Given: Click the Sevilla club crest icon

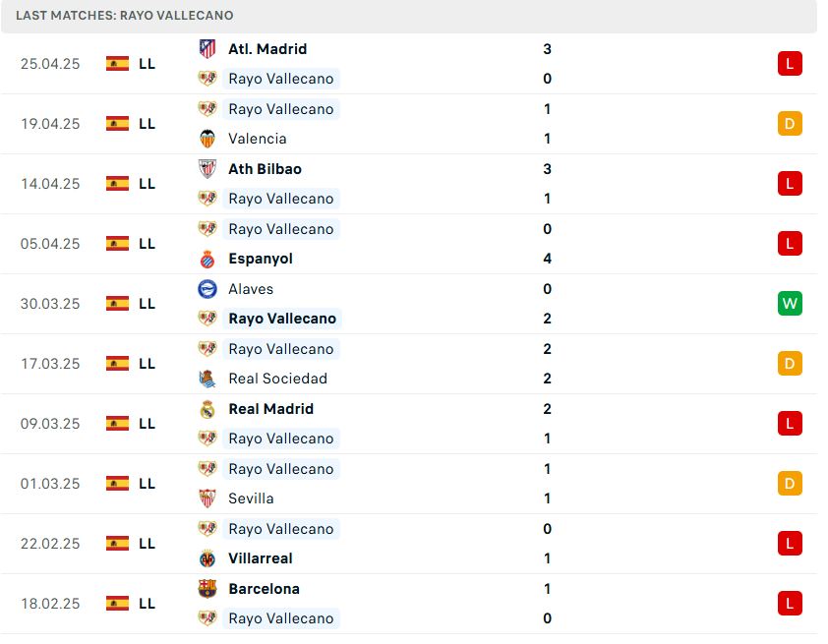Looking at the screenshot, I should 207,498.
